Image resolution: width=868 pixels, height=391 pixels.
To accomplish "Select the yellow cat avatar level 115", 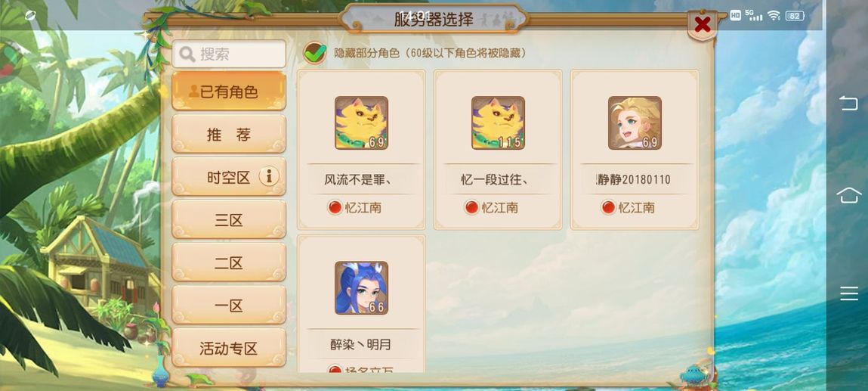I will 498,123.
